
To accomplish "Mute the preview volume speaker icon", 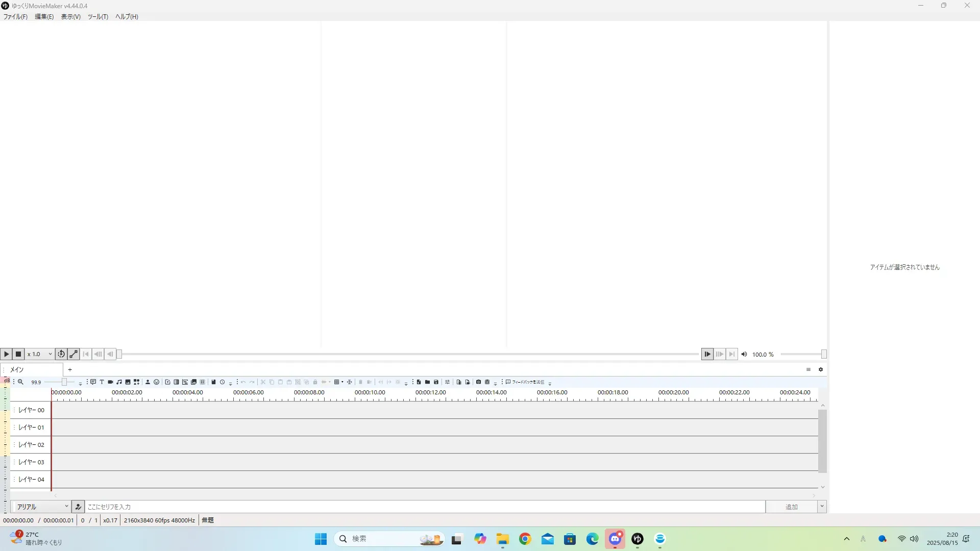I will coord(744,354).
